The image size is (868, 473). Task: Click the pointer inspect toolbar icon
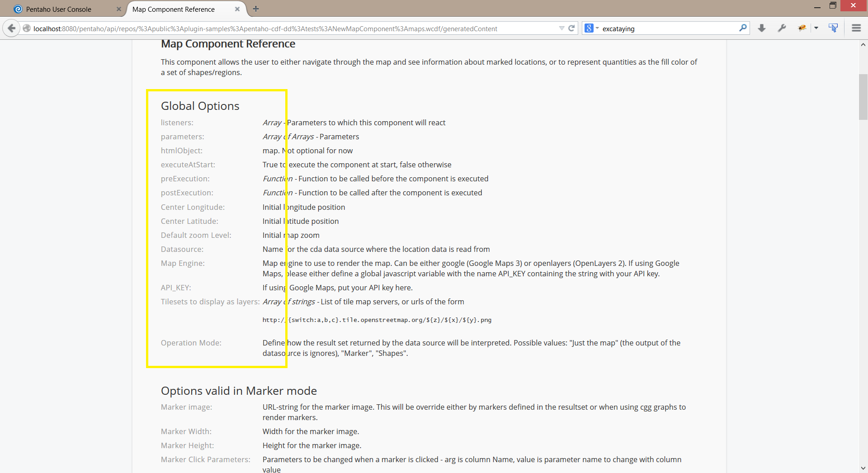click(833, 28)
